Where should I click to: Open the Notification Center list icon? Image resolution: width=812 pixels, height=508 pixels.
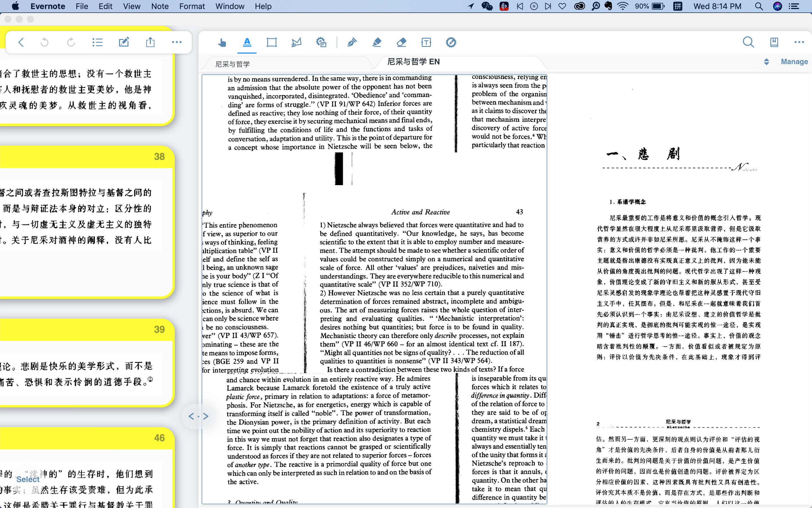(794, 6)
